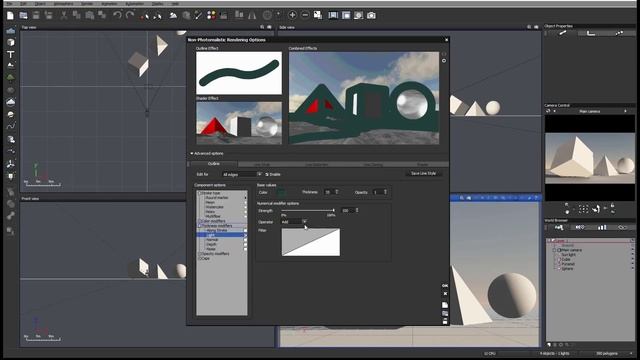Viewport: 640px width, 360px height.
Task: Expand the Opacity modifiers tree node
Action: tap(200, 254)
